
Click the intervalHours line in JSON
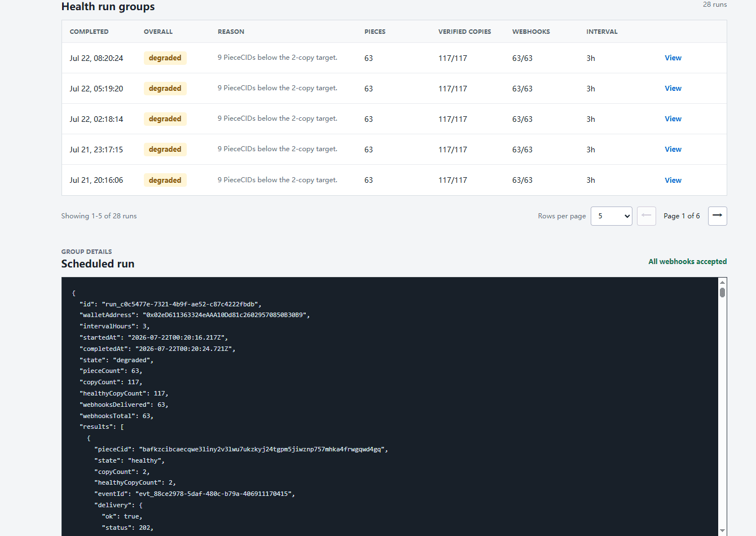click(x=115, y=326)
